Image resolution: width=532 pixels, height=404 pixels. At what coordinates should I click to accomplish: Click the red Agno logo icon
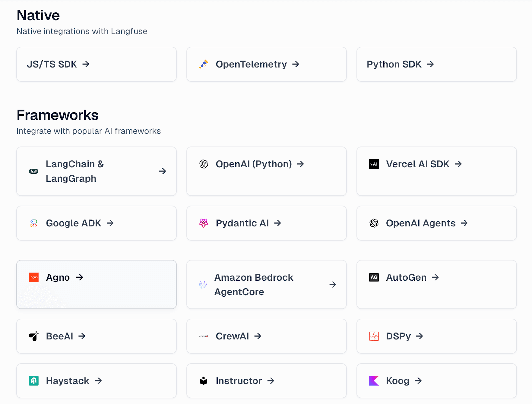[x=34, y=277]
